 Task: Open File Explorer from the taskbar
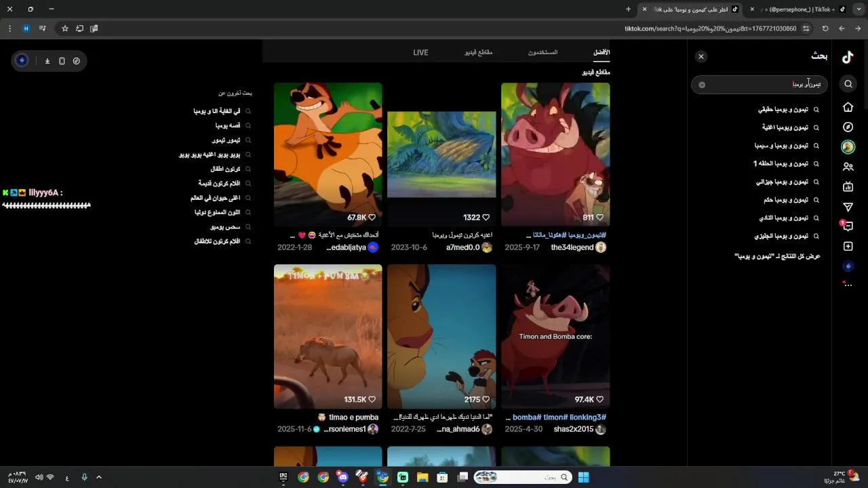tap(422, 477)
